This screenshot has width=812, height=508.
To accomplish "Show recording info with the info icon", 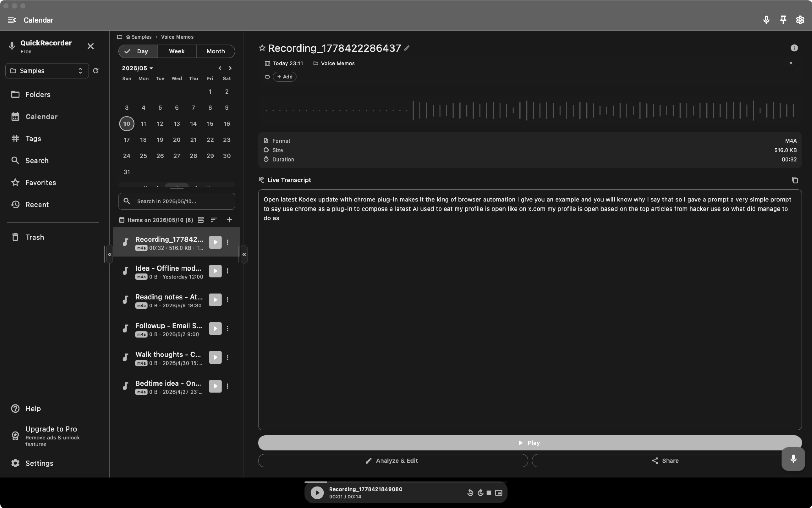I will (794, 48).
